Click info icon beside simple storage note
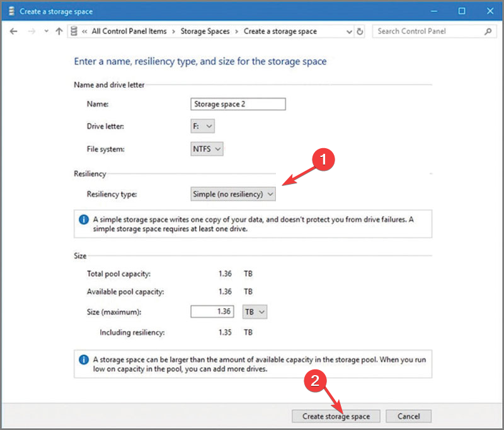The image size is (504, 430). pyautogui.click(x=84, y=219)
